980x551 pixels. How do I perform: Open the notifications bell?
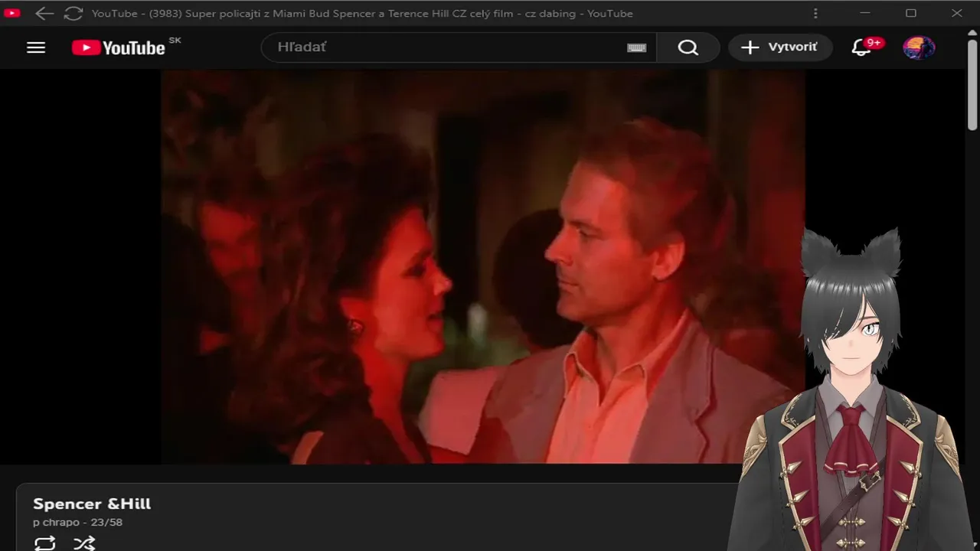[861, 47]
